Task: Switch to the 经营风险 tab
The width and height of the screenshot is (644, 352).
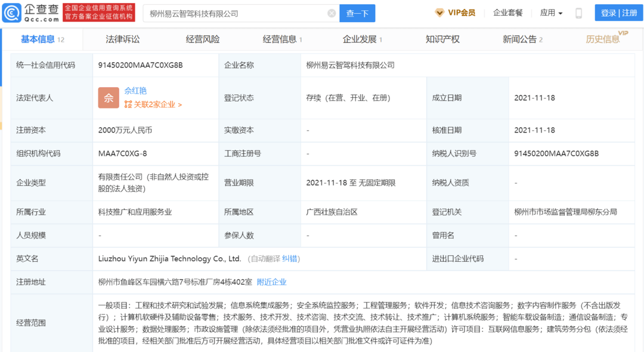Action: (203, 39)
